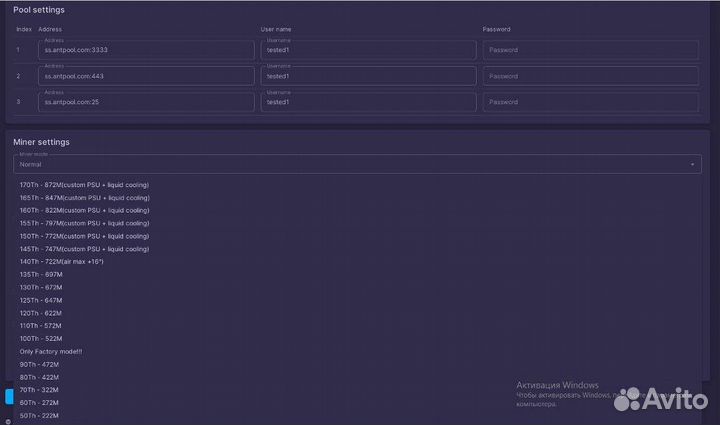The image size is (720, 425).
Task: Pick 160Th - 822M custom PSU mode
Action: coord(84,210)
